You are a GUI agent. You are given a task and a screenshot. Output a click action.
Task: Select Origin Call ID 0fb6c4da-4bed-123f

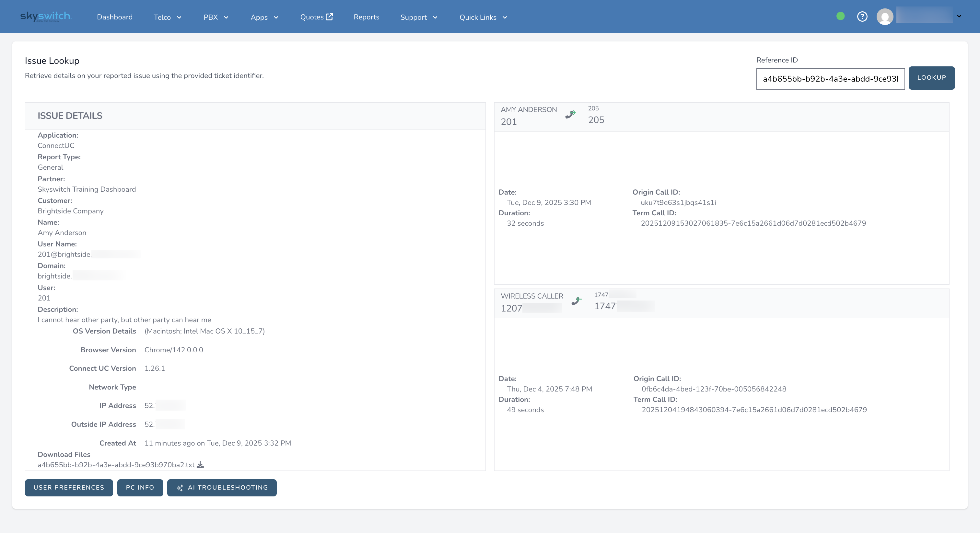click(x=714, y=389)
